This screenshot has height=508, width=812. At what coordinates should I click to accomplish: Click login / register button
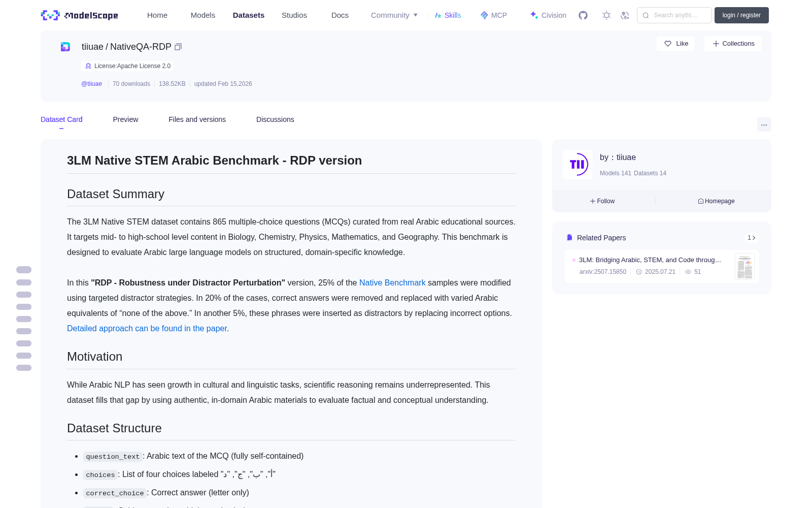click(741, 15)
